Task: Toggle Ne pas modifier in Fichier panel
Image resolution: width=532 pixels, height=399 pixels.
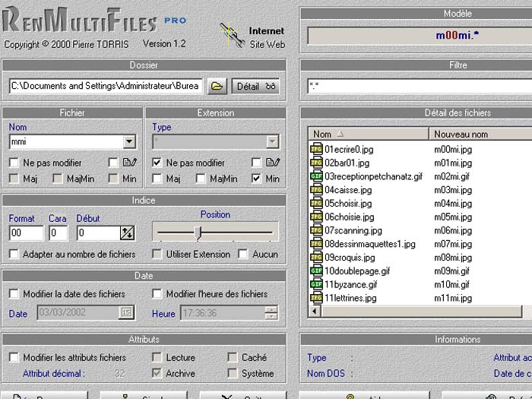Action: 14,163
